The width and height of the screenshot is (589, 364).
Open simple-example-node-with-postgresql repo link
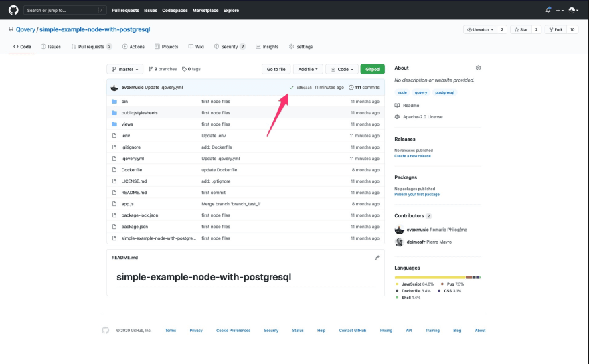point(94,29)
